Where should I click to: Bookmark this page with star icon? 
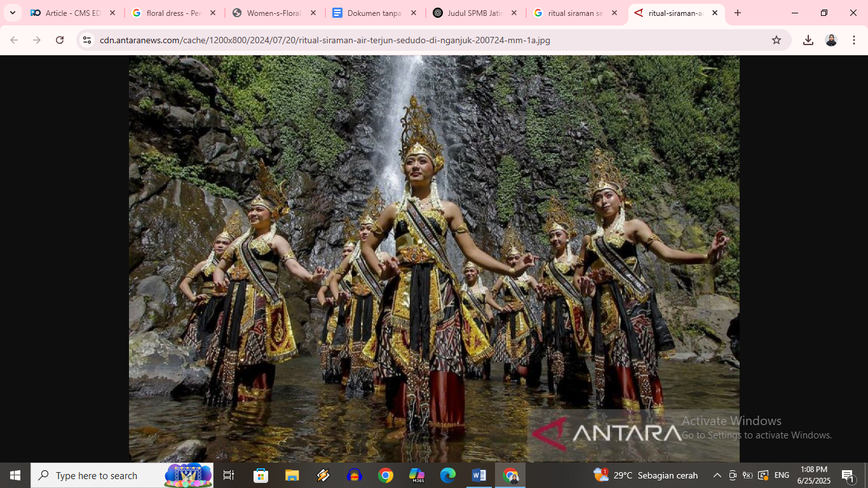point(776,40)
